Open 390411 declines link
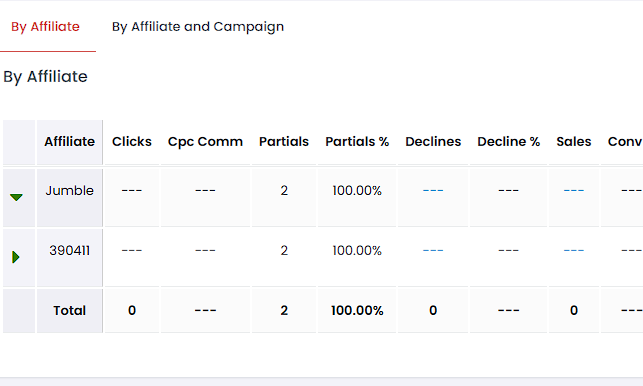 pyautogui.click(x=433, y=251)
